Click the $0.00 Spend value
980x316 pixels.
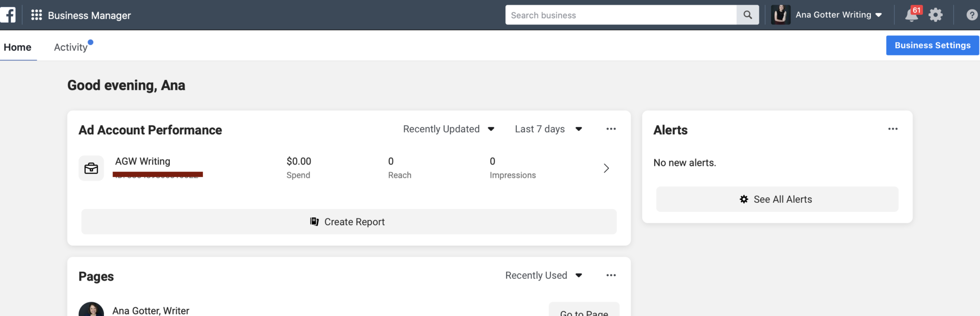pos(299,162)
